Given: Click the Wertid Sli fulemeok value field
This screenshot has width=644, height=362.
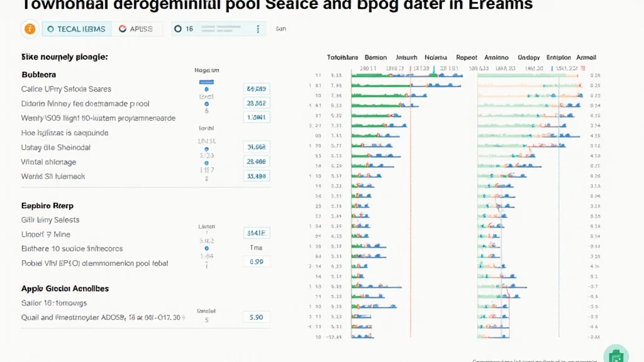Looking at the screenshot, I should pyautogui.click(x=257, y=177).
